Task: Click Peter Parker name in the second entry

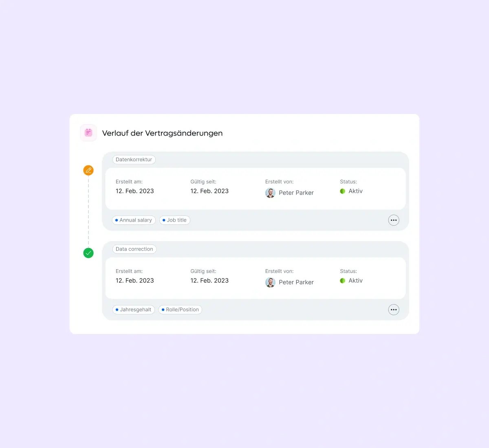Action: 296,282
